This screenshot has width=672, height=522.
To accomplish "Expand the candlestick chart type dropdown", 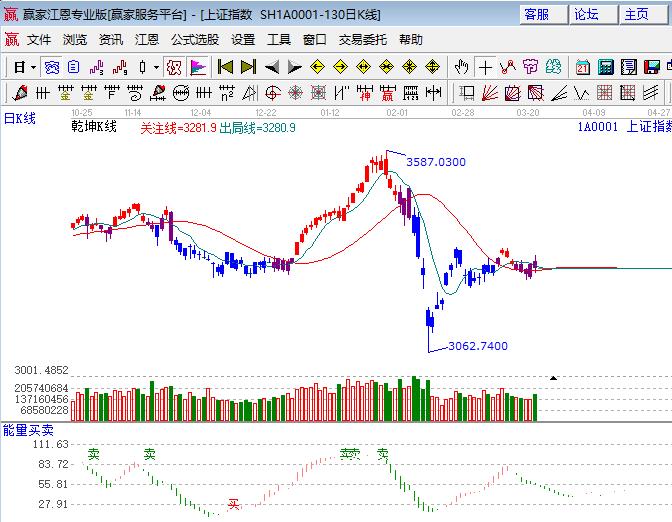I will click(x=155, y=67).
